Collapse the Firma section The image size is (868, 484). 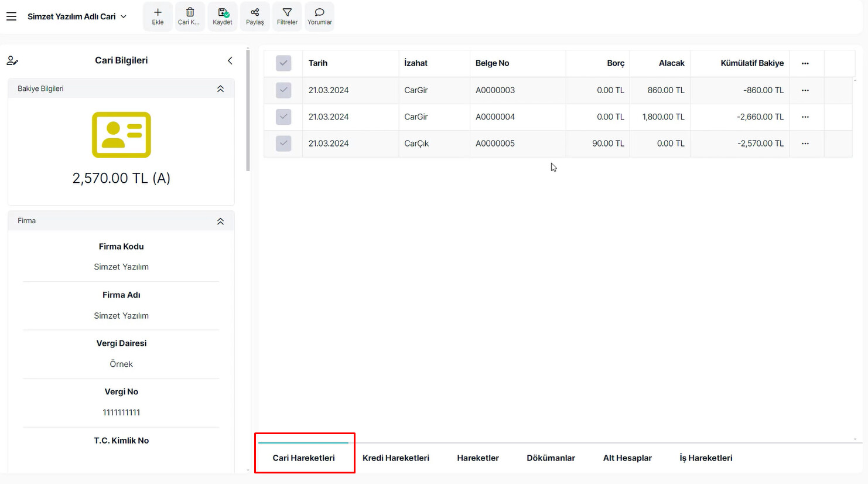220,221
